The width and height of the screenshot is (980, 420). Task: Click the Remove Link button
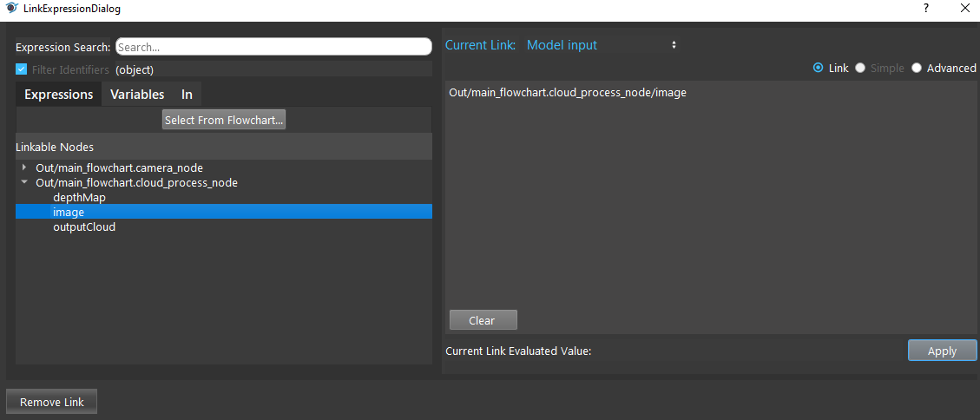pyautogui.click(x=51, y=402)
